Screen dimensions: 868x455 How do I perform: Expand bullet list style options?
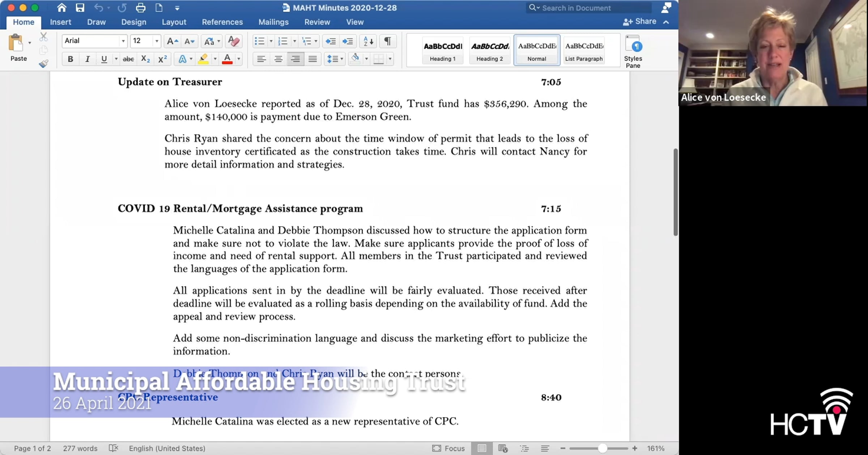point(271,41)
